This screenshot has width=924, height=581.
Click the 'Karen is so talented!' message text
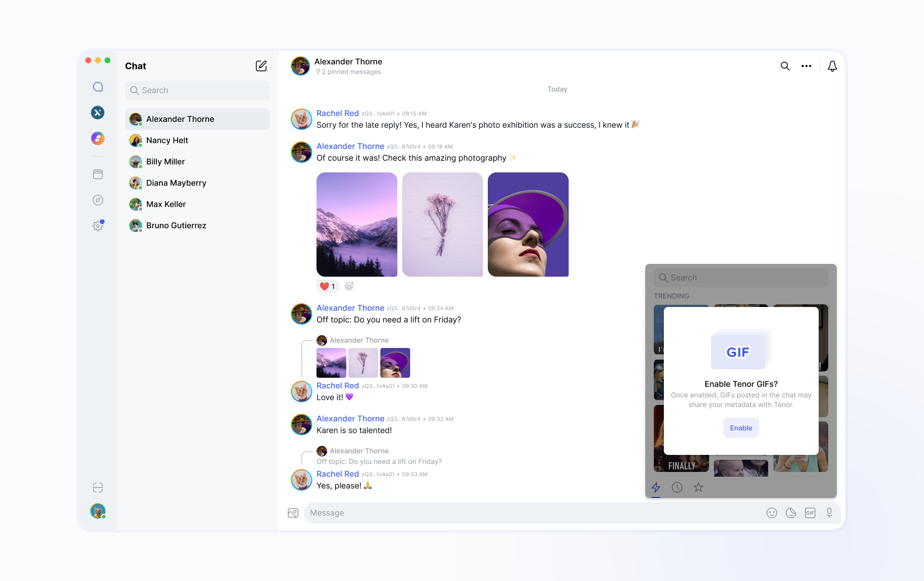[x=354, y=430]
